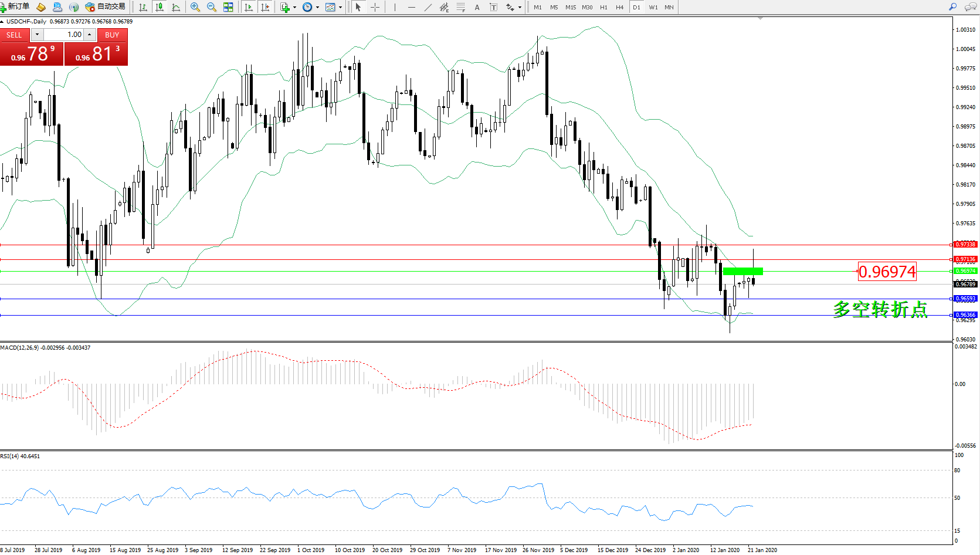This screenshot has height=555, width=980.
Task: Switch chart to candlestick display mode
Action: [160, 7]
